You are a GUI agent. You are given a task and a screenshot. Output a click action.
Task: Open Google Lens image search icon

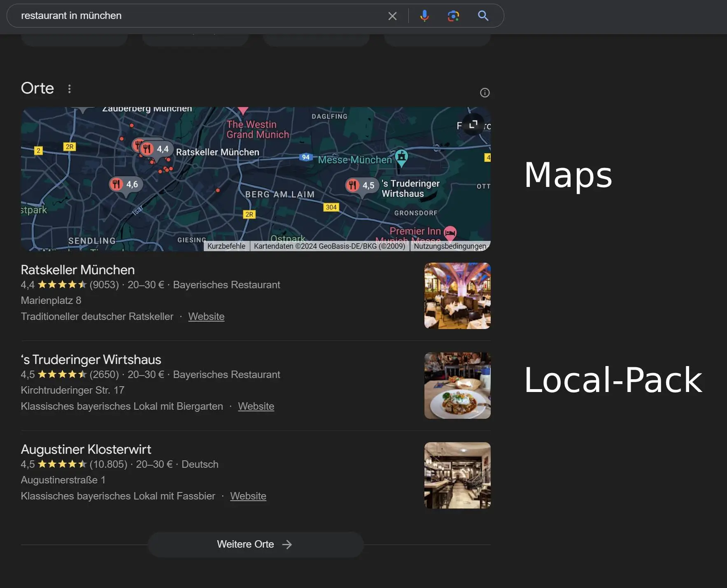453,16
